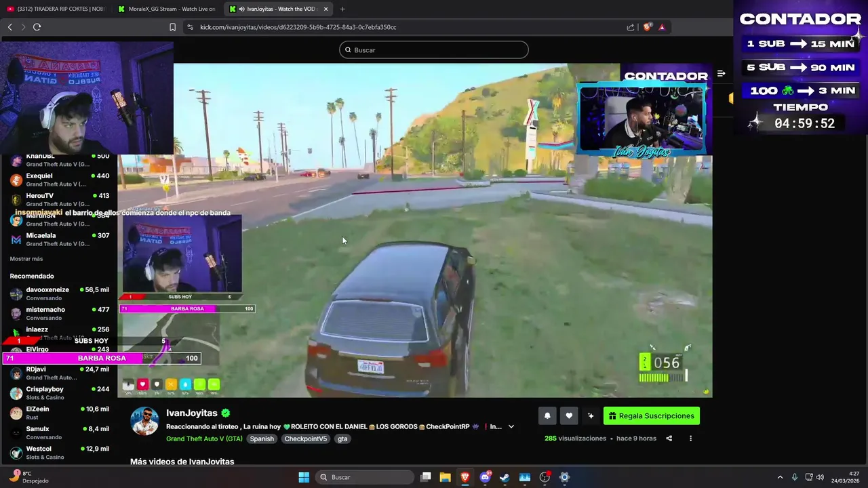Switch to the TIRADERA RIP CORTES YouTube tab
Screen dimensions: 868x488
pos(56,9)
